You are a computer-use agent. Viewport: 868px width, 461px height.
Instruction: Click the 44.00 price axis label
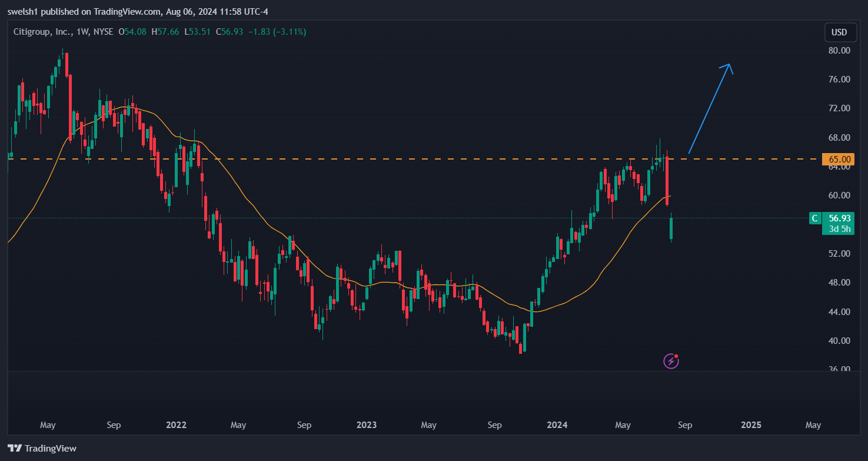tap(840, 312)
